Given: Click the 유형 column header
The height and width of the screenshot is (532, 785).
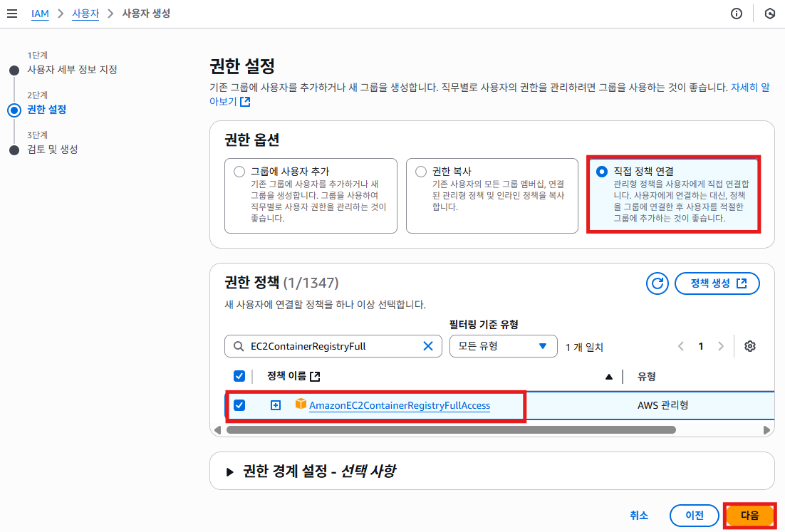Looking at the screenshot, I should 646,376.
